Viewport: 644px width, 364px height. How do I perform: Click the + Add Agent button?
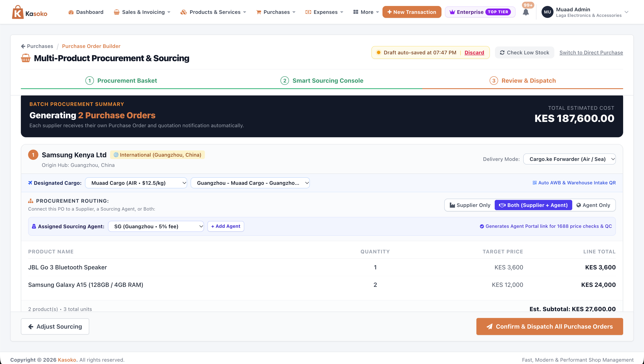tap(226, 226)
